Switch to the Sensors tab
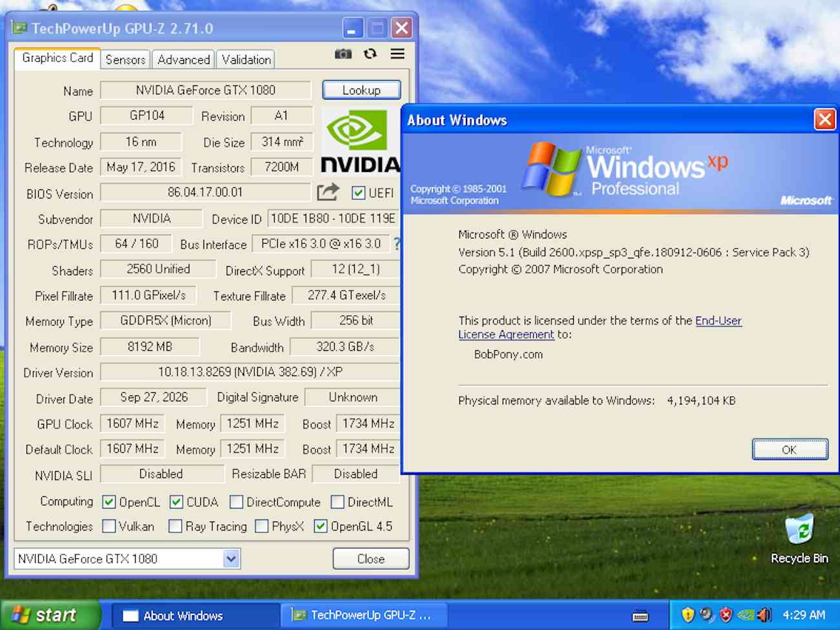The image size is (840, 630). click(x=125, y=59)
